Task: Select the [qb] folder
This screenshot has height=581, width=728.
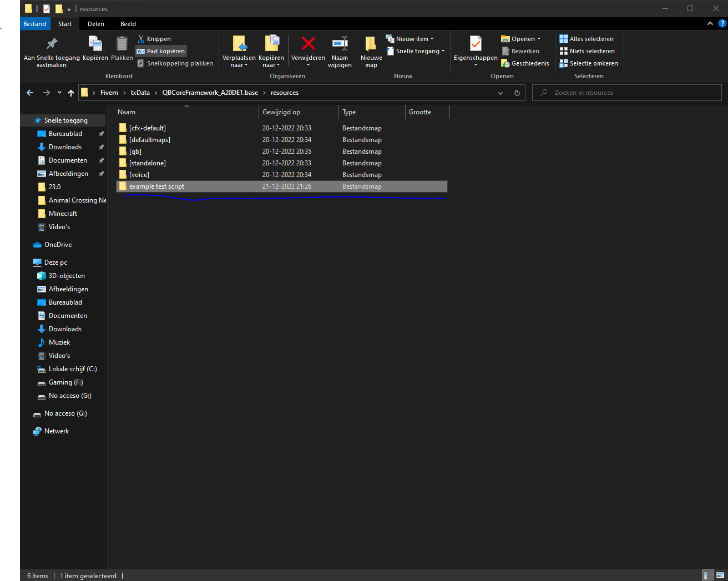Action: tap(282, 151)
